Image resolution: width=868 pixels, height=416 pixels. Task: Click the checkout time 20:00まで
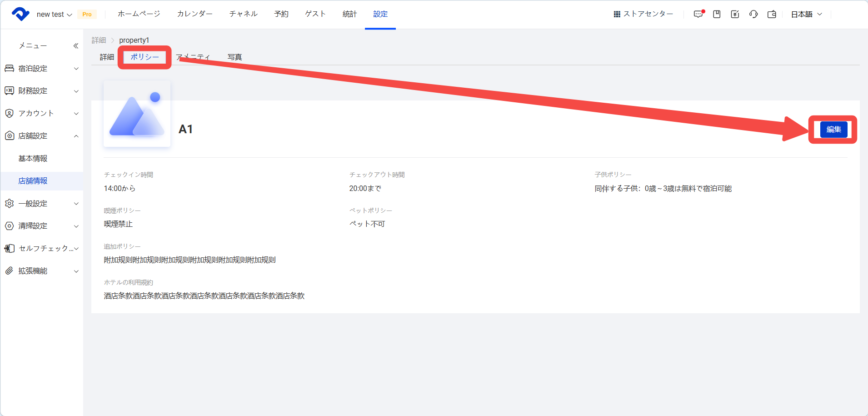coord(365,188)
